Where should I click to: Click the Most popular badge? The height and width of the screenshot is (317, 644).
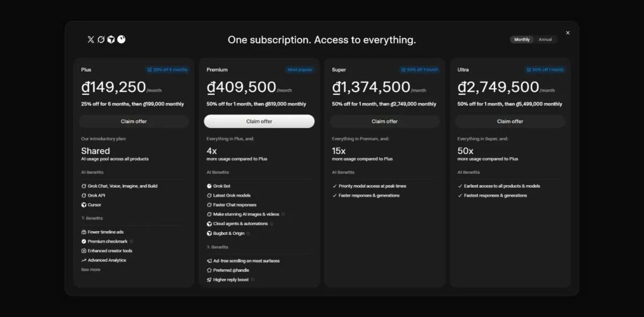click(x=300, y=70)
